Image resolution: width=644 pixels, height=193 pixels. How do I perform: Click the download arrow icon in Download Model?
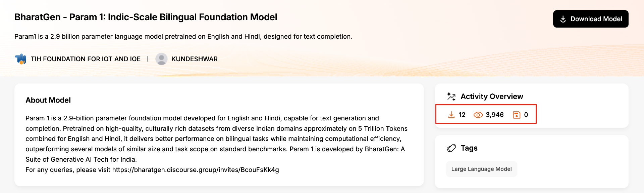(563, 19)
